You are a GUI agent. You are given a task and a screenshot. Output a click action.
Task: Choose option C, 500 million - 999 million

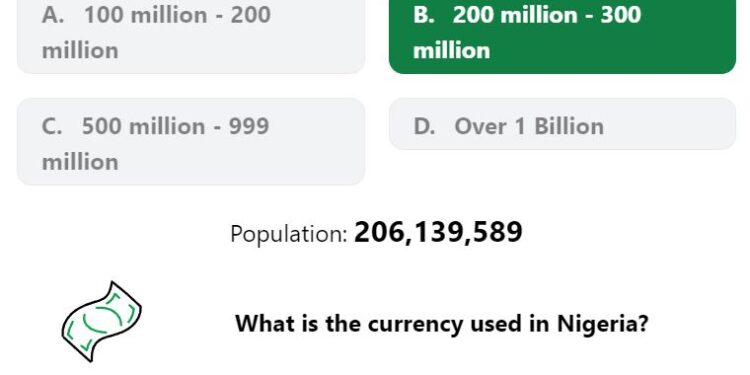click(x=191, y=142)
